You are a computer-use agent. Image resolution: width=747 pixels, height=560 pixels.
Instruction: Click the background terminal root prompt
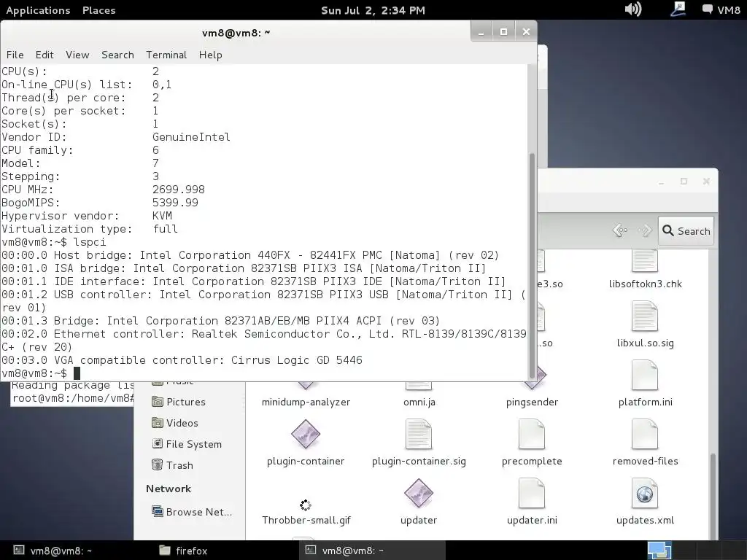click(73, 398)
